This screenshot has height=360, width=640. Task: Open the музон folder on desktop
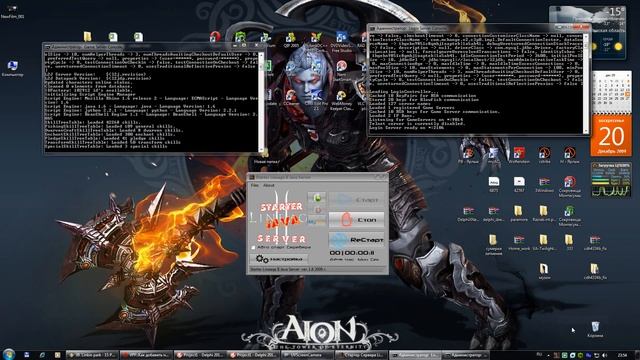pyautogui.click(x=544, y=271)
